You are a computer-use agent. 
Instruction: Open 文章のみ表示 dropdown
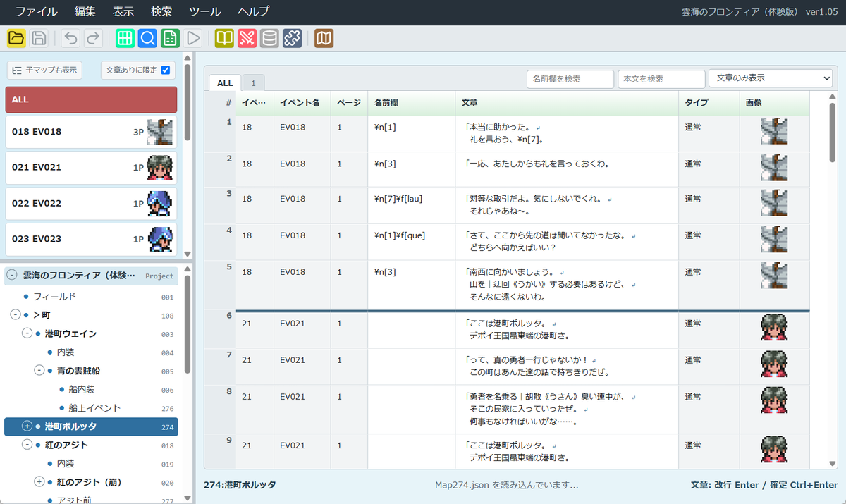pyautogui.click(x=771, y=78)
